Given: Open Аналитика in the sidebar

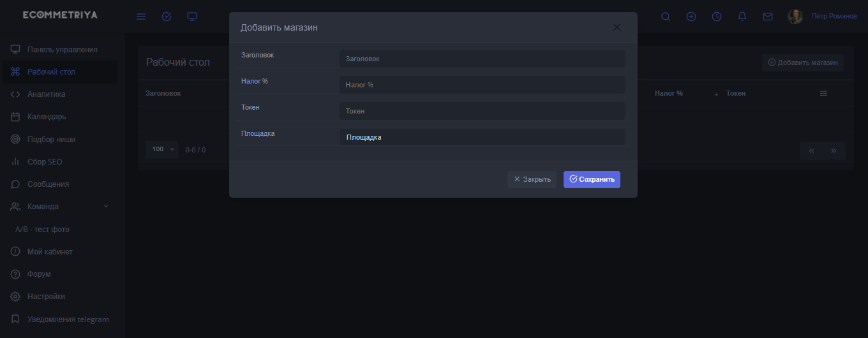Looking at the screenshot, I should (46, 94).
